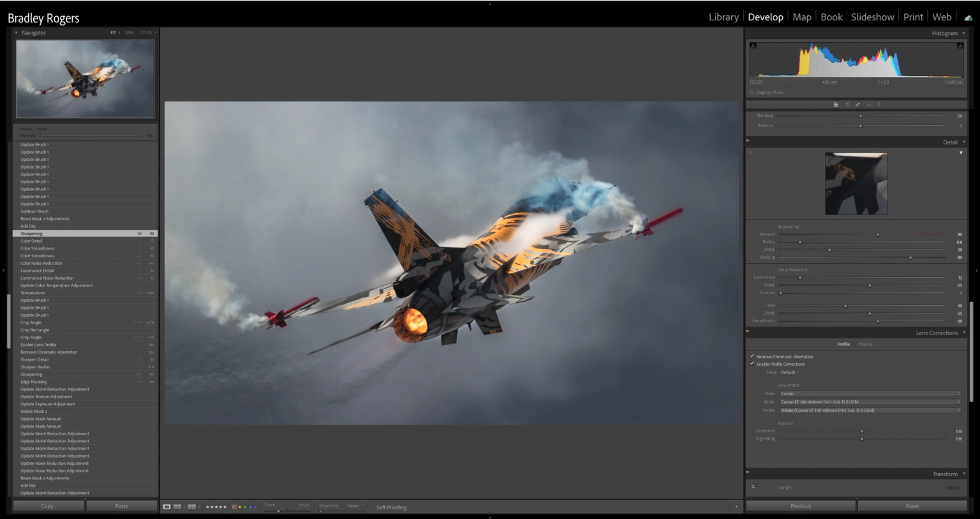Select the Lens Corrections Profile tab
Screen dimensions: 980x519
pos(843,344)
